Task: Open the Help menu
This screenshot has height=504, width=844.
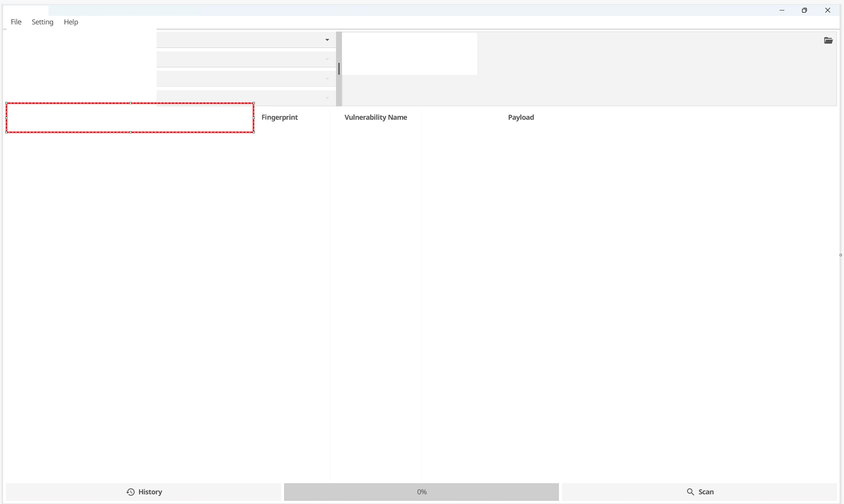Action: click(71, 22)
